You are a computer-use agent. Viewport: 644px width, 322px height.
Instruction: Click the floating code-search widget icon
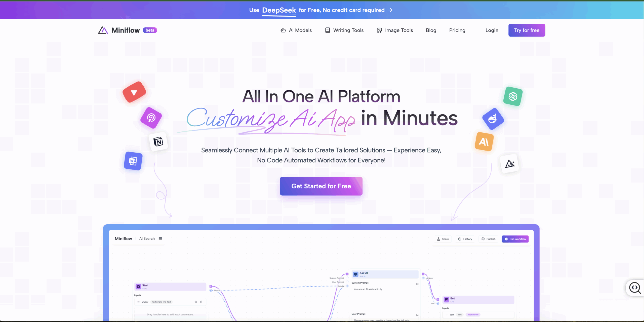[635, 288]
